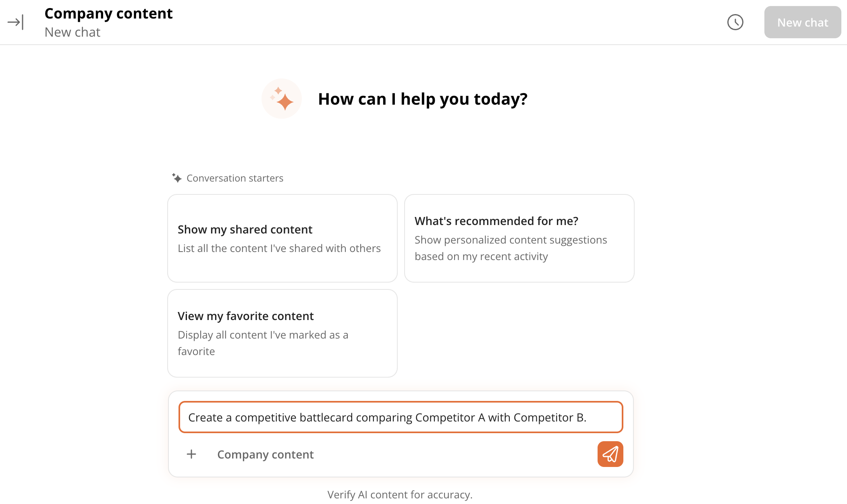
Task: Choose the What's recommended for me? starter
Action: 519,238
